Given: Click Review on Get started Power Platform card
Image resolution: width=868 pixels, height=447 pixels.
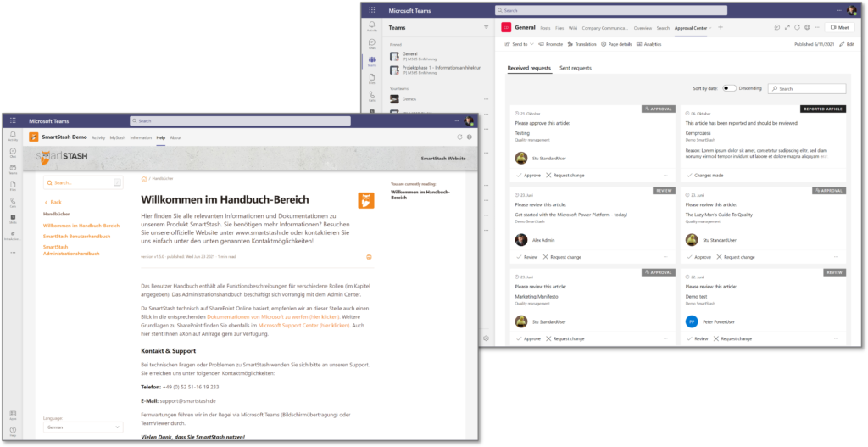Looking at the screenshot, I should click(527, 257).
